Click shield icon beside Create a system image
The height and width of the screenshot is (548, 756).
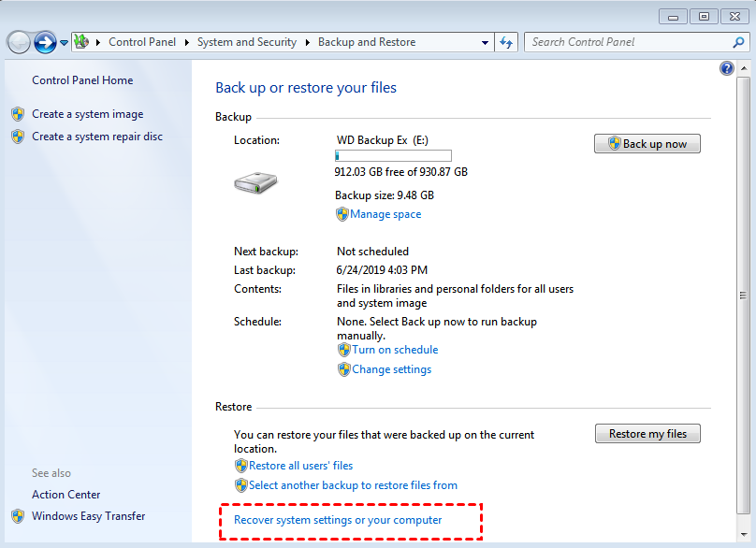(x=19, y=114)
